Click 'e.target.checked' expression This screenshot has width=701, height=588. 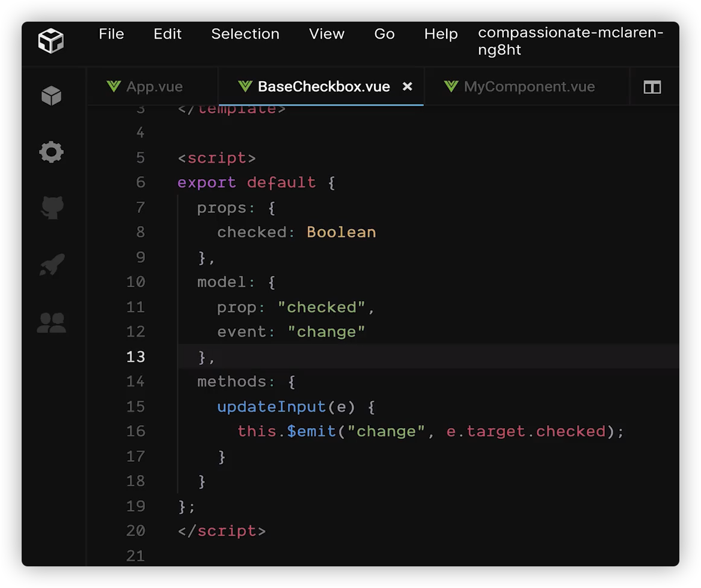(x=525, y=432)
